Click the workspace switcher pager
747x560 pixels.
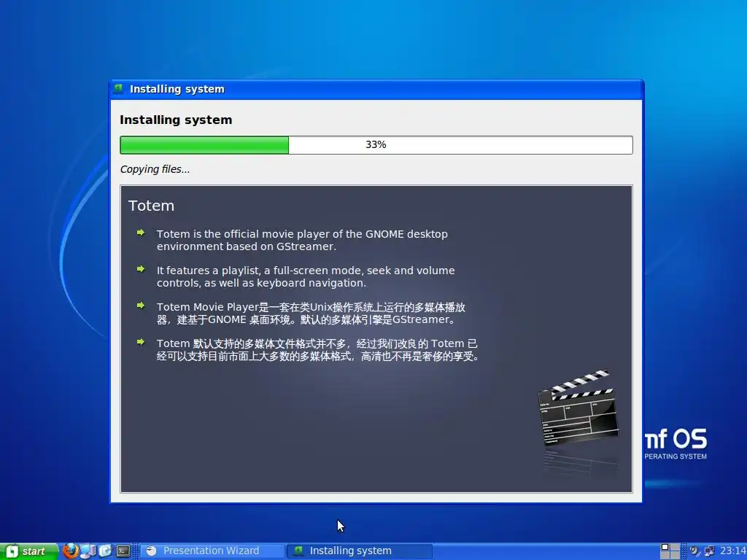(670, 551)
